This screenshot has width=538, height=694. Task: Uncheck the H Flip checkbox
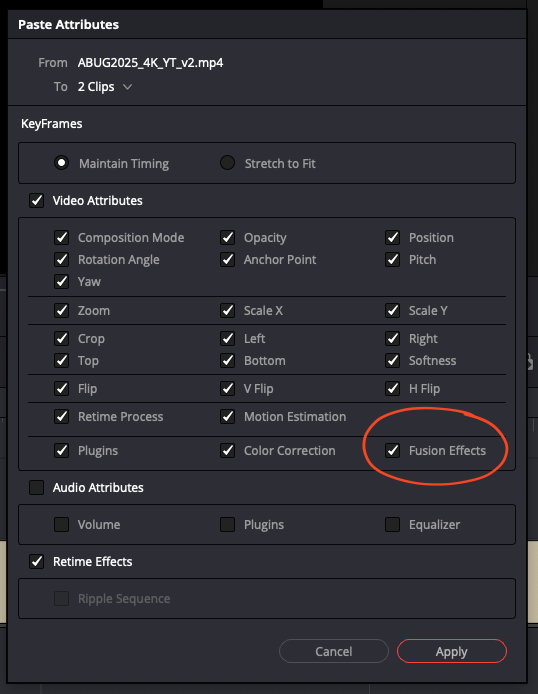tap(392, 389)
